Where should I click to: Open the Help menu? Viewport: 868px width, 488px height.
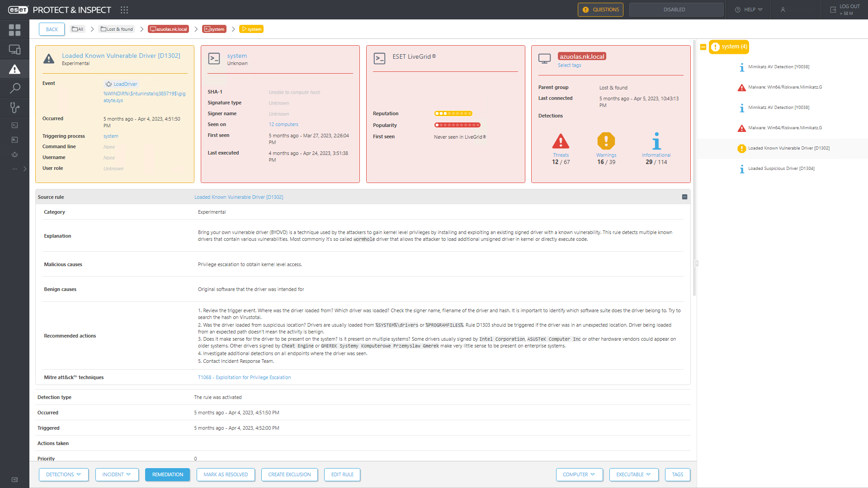coord(749,9)
